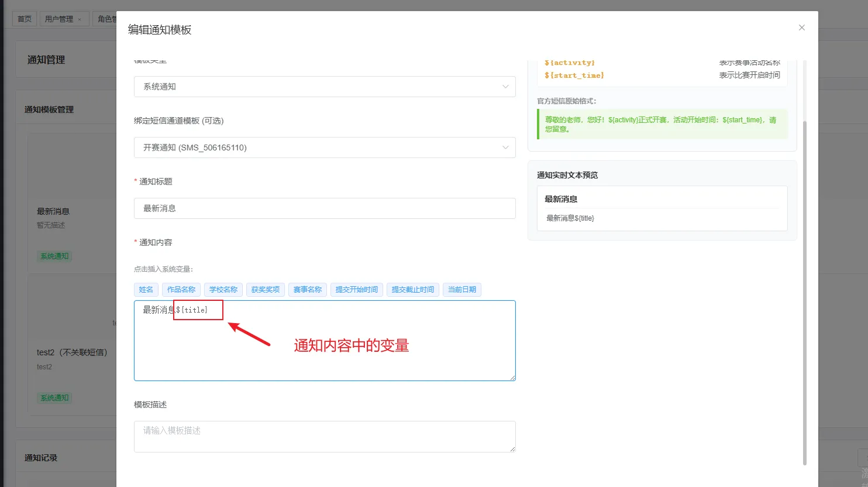The width and height of the screenshot is (868, 487).
Task: Click the bold 最新消息 preview title
Action: click(561, 199)
